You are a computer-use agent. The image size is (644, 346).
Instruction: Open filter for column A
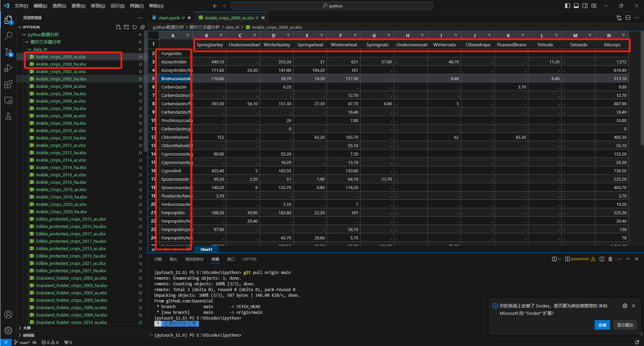click(x=187, y=35)
